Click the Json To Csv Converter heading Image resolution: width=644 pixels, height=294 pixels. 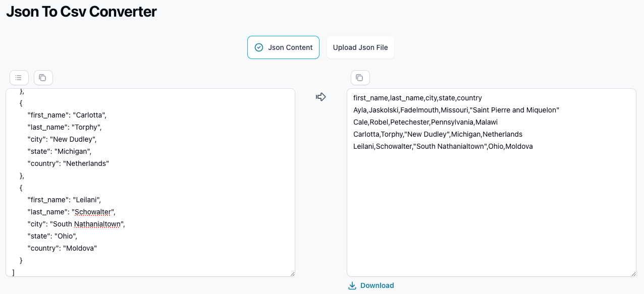pyautogui.click(x=81, y=12)
